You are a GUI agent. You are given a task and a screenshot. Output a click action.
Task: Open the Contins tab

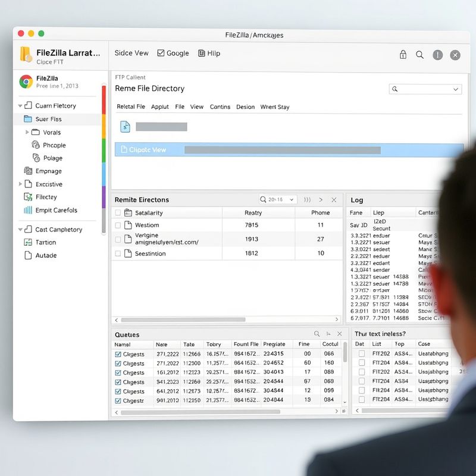pyautogui.click(x=220, y=107)
